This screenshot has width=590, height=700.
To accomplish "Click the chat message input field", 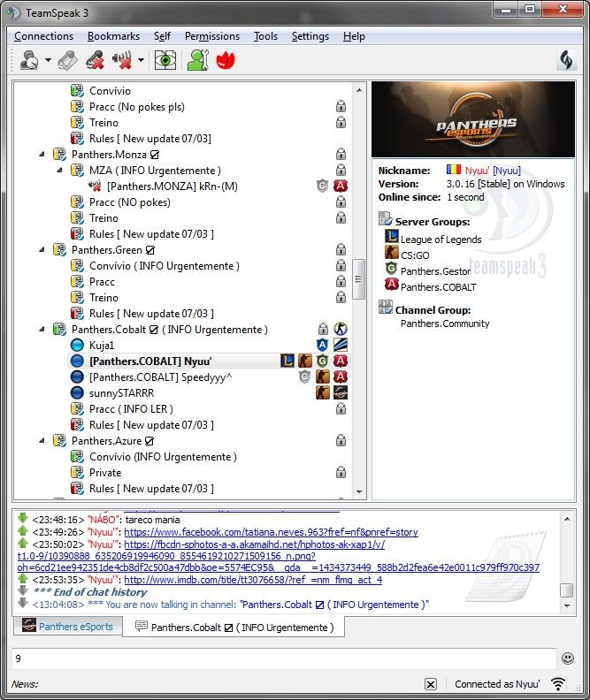I will 283,658.
